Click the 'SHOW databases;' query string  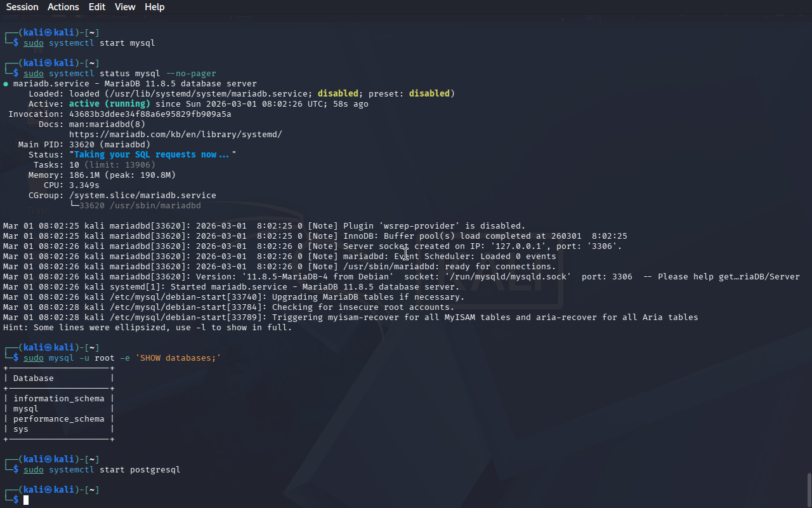click(x=178, y=358)
